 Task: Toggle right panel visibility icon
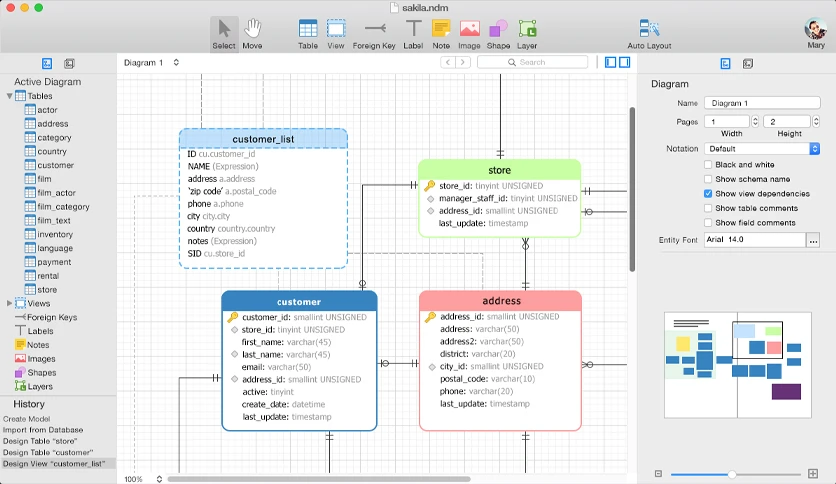pos(624,62)
